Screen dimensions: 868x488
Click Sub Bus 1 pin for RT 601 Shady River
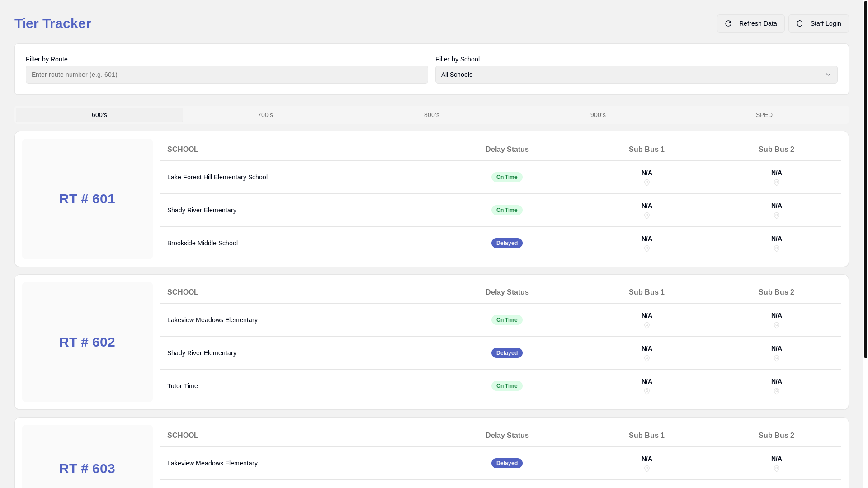(x=647, y=216)
